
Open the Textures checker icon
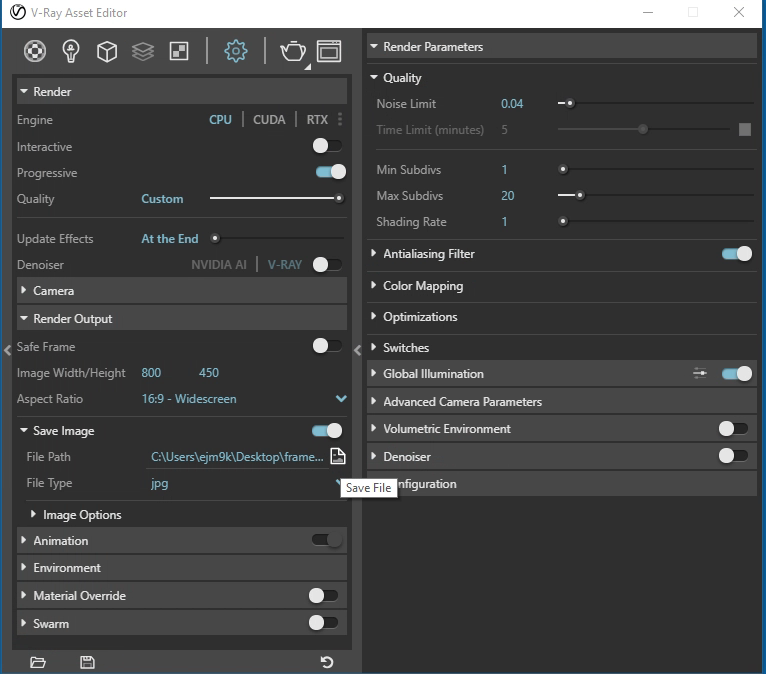click(179, 51)
